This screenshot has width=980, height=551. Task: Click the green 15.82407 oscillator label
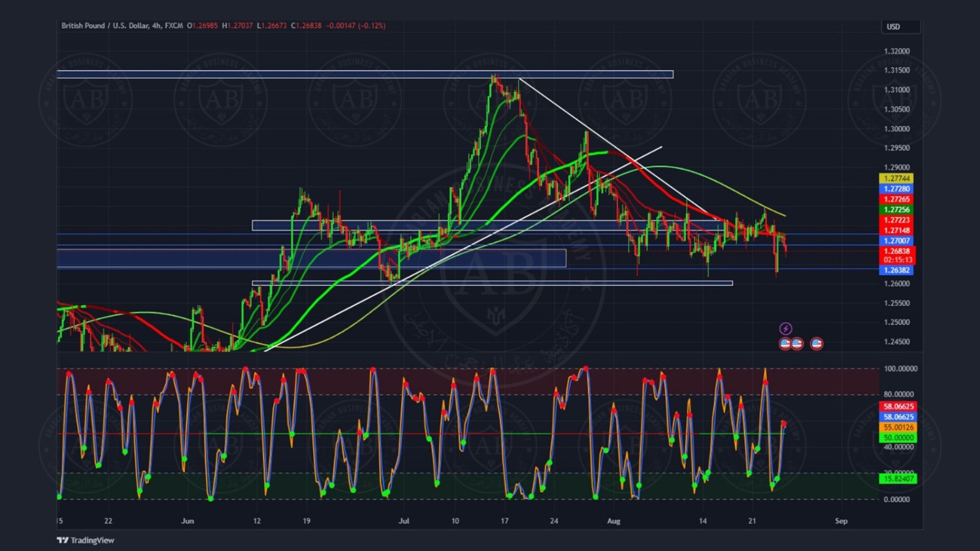coord(898,479)
